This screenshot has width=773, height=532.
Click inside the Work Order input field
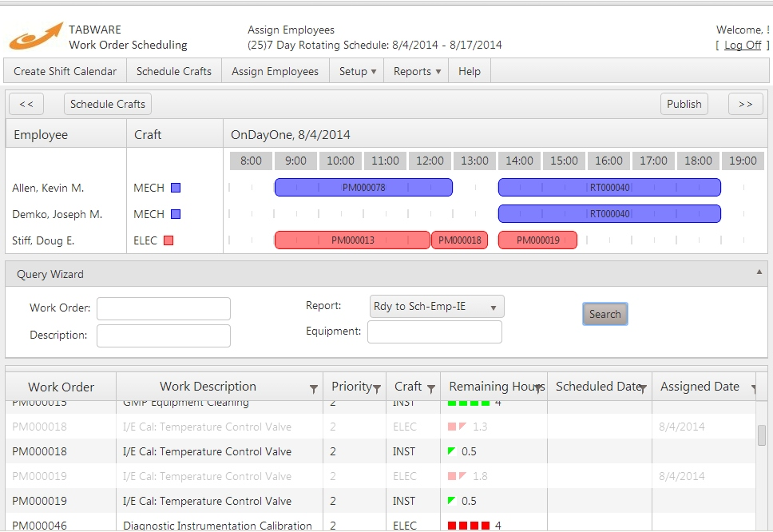tap(163, 308)
